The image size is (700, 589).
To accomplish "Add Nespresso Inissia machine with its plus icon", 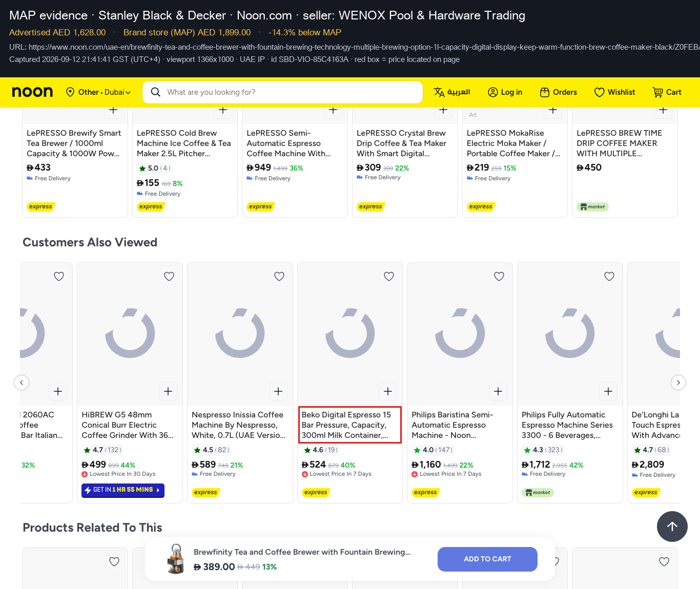I will [278, 391].
